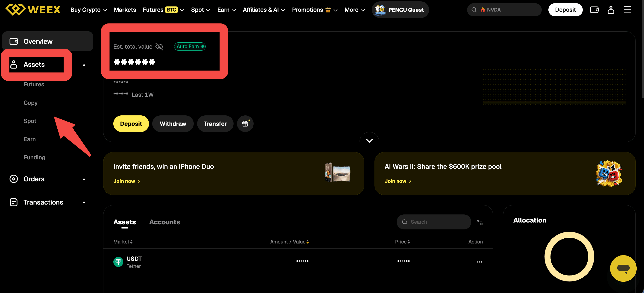This screenshot has height=293, width=644.
Task: Open Promotions dropdown
Action: tap(315, 10)
